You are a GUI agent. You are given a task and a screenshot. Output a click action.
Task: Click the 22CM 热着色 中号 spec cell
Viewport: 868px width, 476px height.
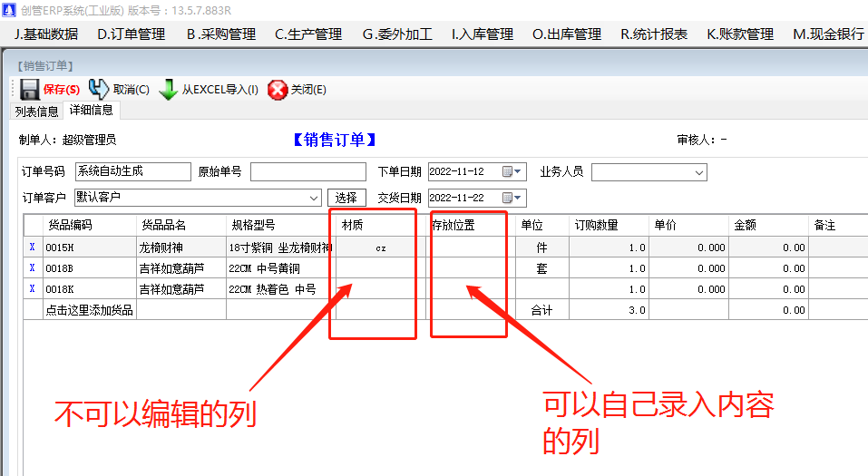coord(281,289)
